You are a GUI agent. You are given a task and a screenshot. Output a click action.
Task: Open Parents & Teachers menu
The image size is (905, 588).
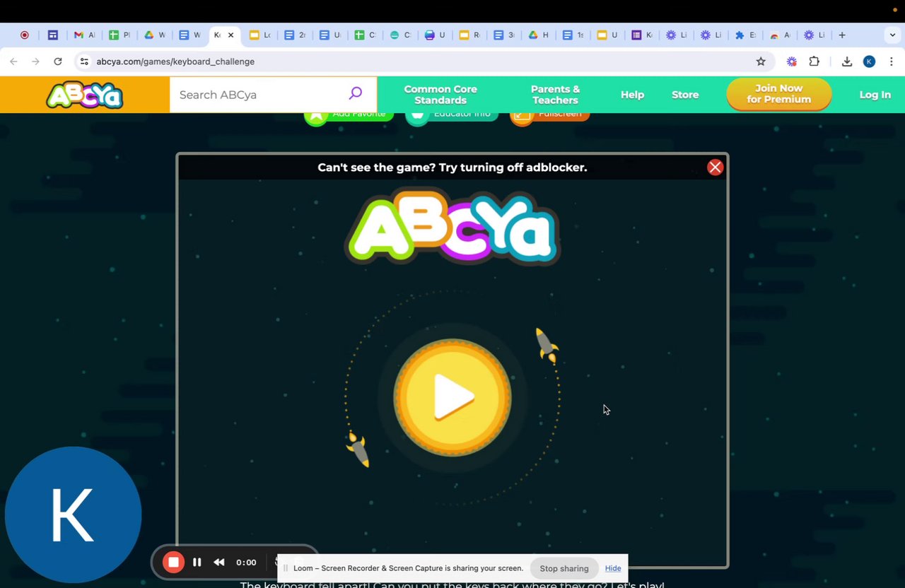click(x=555, y=95)
